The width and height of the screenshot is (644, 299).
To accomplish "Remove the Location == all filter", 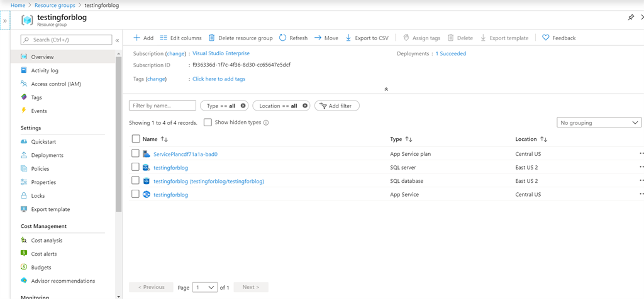I will point(305,106).
